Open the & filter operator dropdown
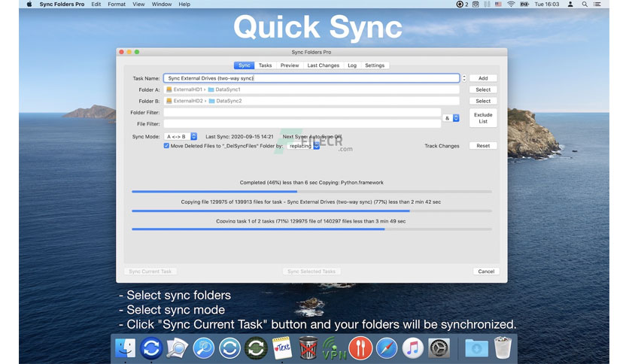The width and height of the screenshot is (629, 364). [x=451, y=118]
